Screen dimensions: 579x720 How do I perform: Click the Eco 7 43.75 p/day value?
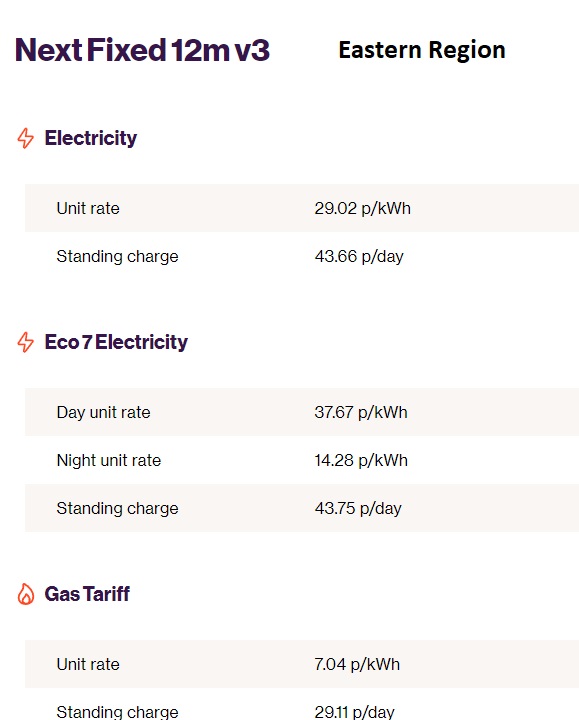point(358,509)
